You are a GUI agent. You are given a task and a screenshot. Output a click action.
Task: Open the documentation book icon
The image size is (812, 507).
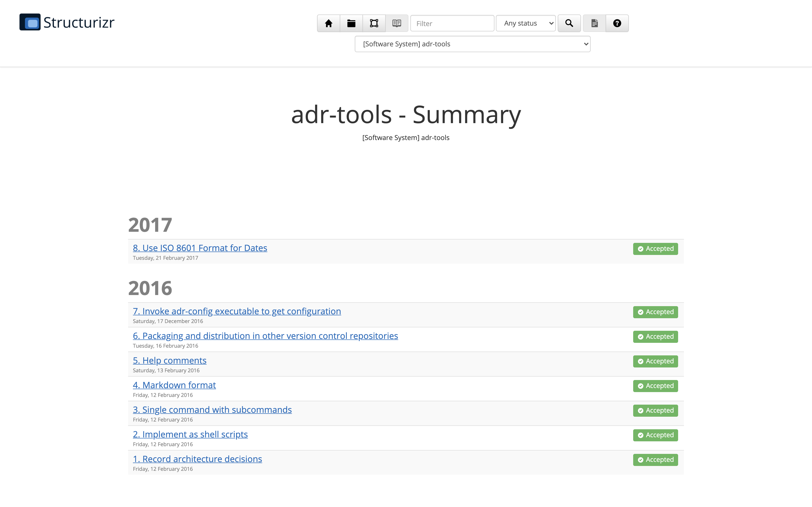coord(397,23)
